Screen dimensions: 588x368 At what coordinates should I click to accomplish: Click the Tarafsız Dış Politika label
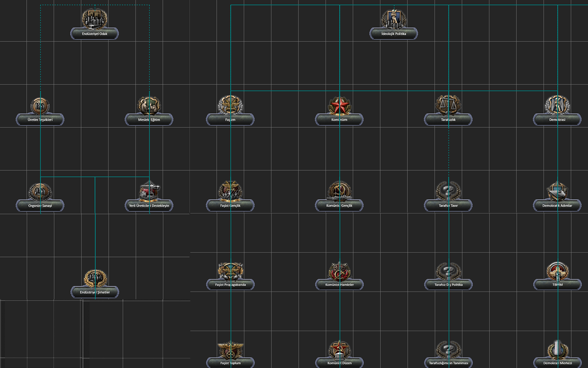pos(448,285)
